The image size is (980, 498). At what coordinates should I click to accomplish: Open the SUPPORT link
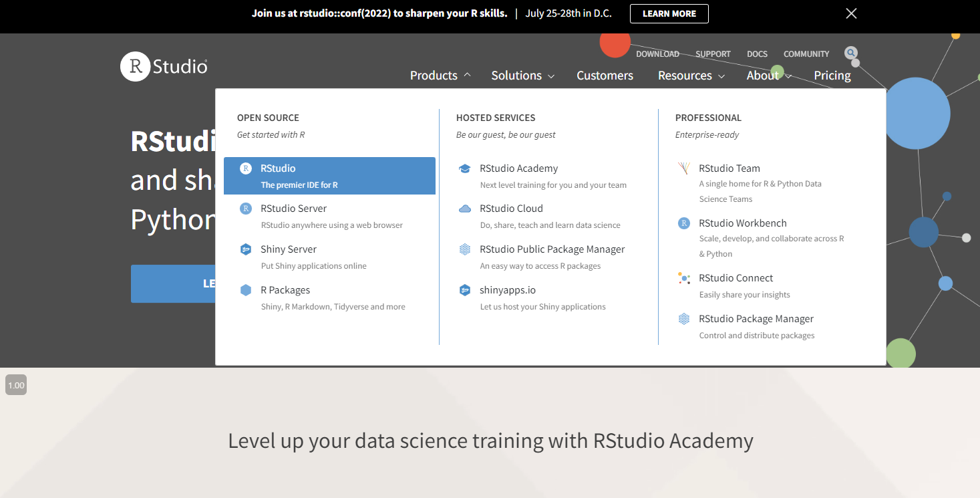[x=713, y=54]
